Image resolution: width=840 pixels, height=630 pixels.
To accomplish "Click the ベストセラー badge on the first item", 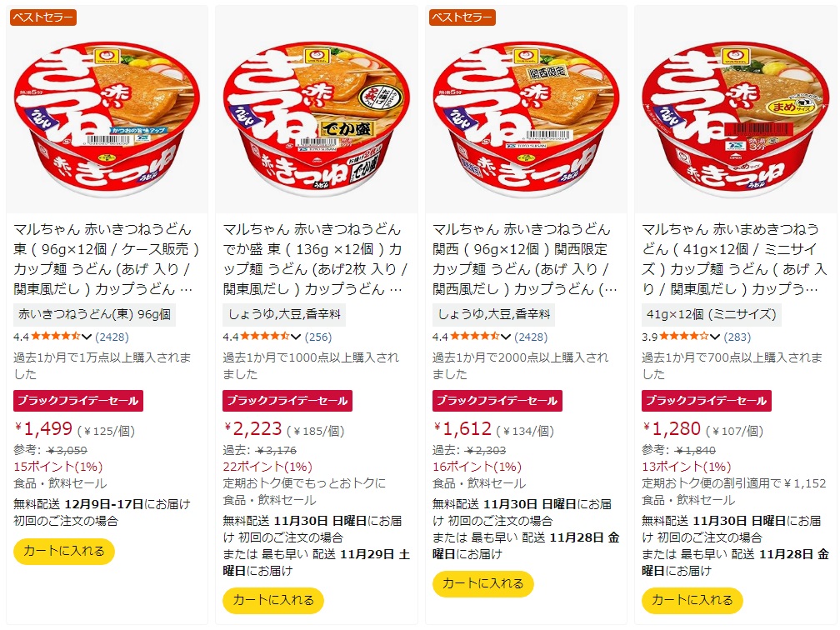I will click(42, 17).
